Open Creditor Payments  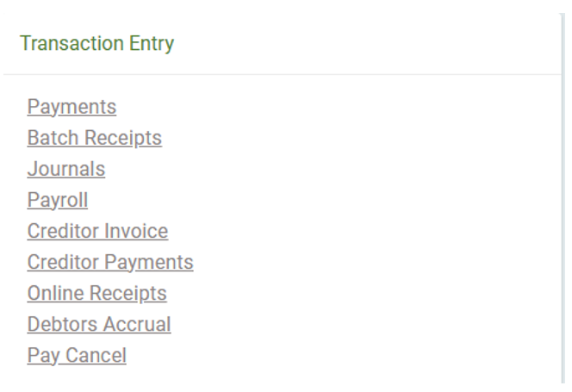click(110, 262)
